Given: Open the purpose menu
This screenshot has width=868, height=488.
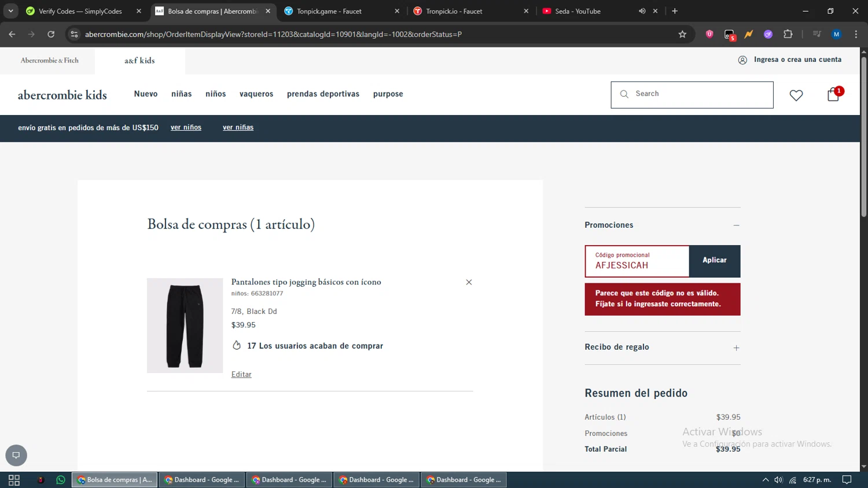Looking at the screenshot, I should click(388, 94).
